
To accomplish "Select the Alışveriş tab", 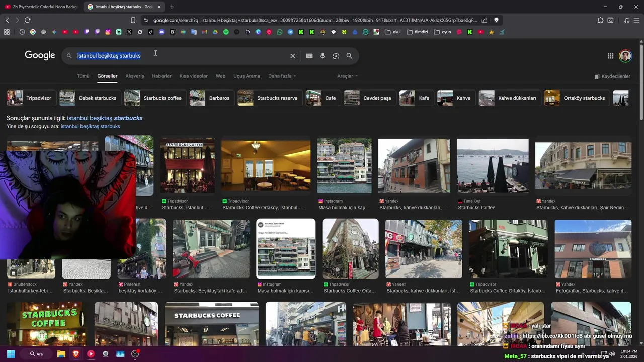I will click(x=135, y=76).
